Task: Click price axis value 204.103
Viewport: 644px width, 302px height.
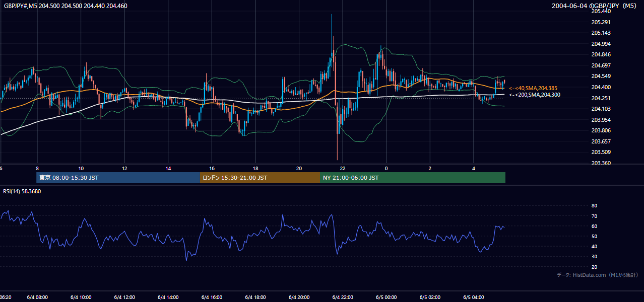Action: 601,109
